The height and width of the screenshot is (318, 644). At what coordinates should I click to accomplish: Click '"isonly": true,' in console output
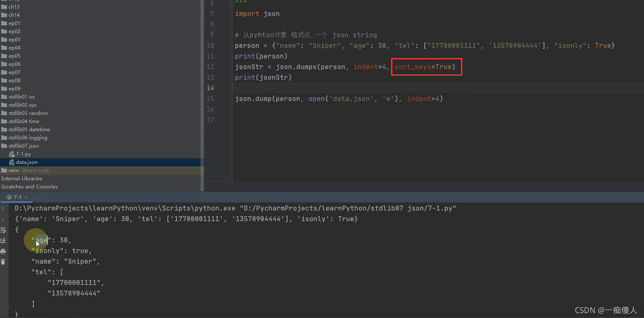click(61, 251)
